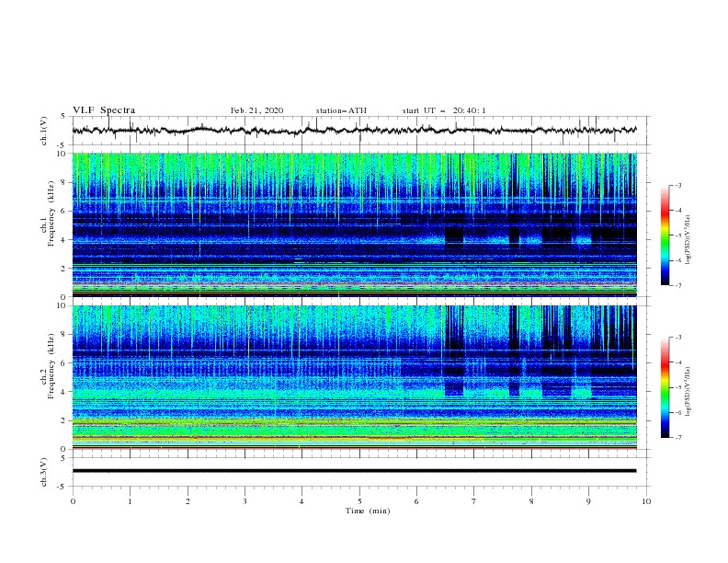Click the "ch.1(V)" waveform axis label
The image size is (728, 563).
44,131
